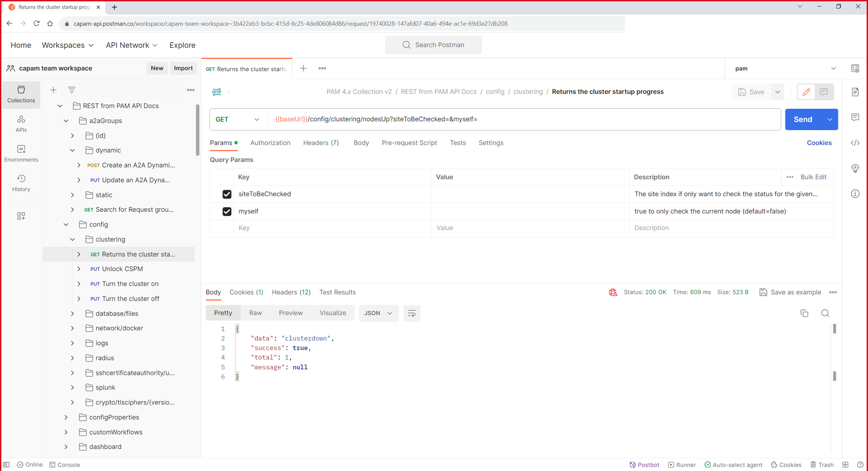The width and height of the screenshot is (868, 471).
Task: Switch to the Authorization tab
Action: click(x=270, y=143)
